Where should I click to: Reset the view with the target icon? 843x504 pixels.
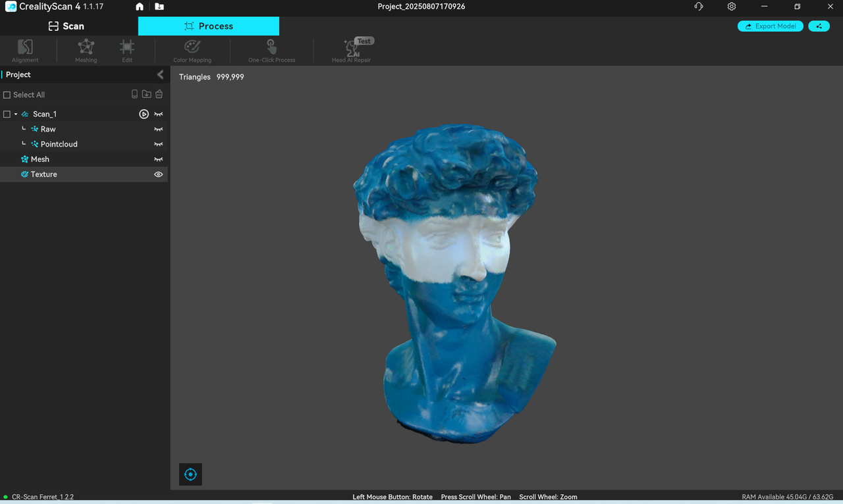point(190,474)
